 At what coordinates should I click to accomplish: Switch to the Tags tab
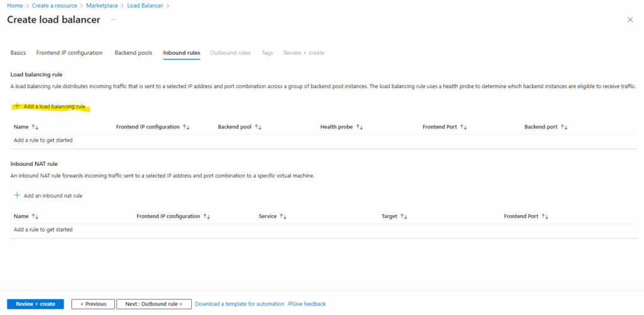pos(267,53)
